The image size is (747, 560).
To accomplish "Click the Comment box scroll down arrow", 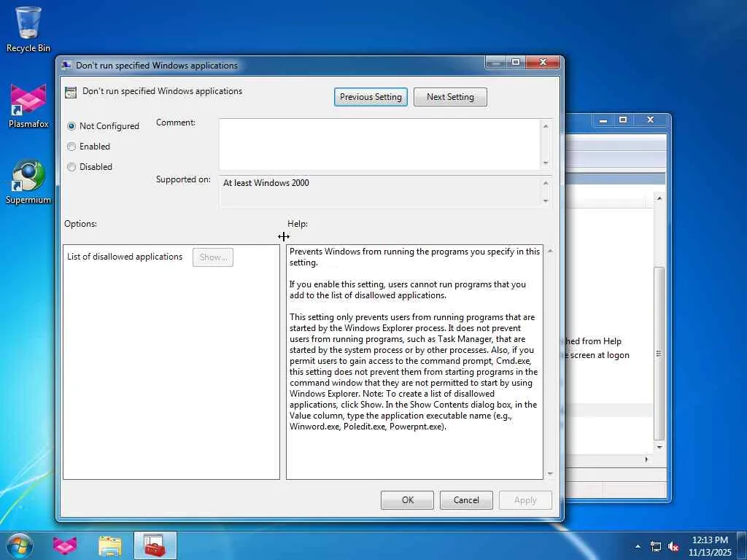I will point(546,163).
